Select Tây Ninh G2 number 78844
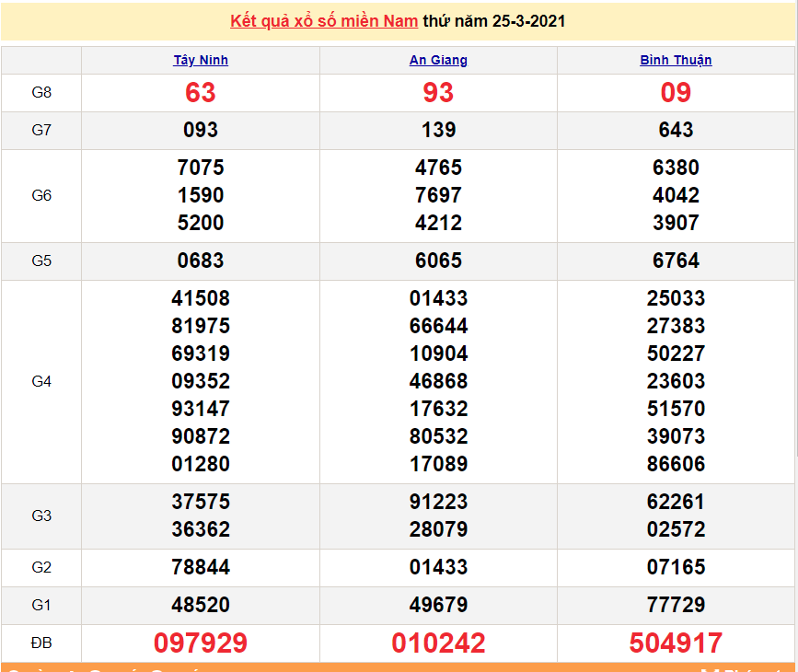This screenshot has height=672, width=798. pyautogui.click(x=201, y=567)
